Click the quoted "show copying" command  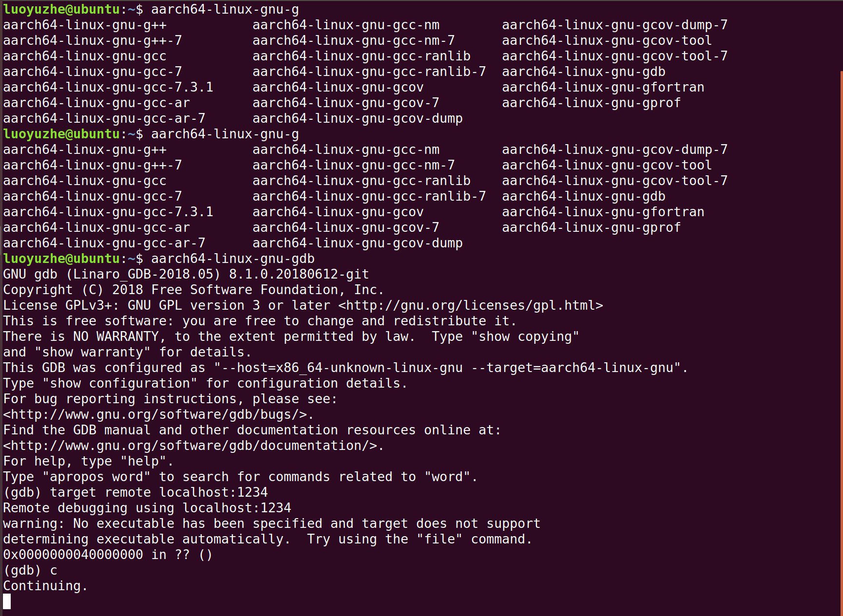point(525,336)
